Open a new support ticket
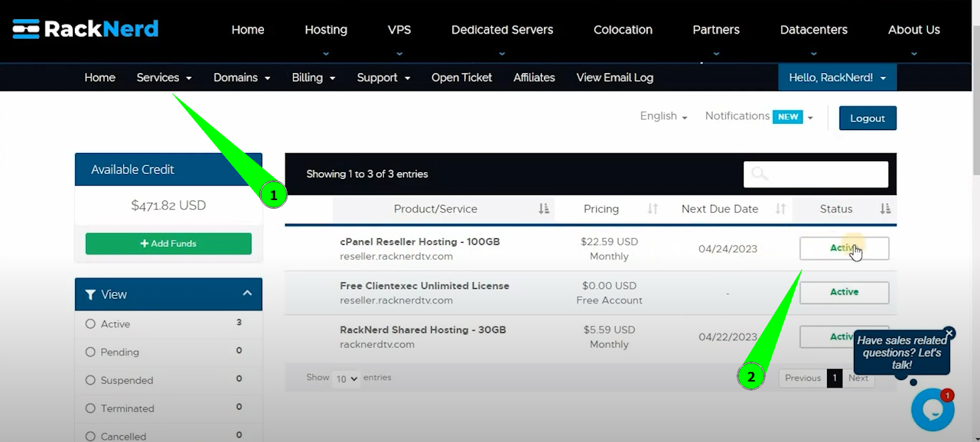Viewport: 980px width, 442px height. (461, 78)
